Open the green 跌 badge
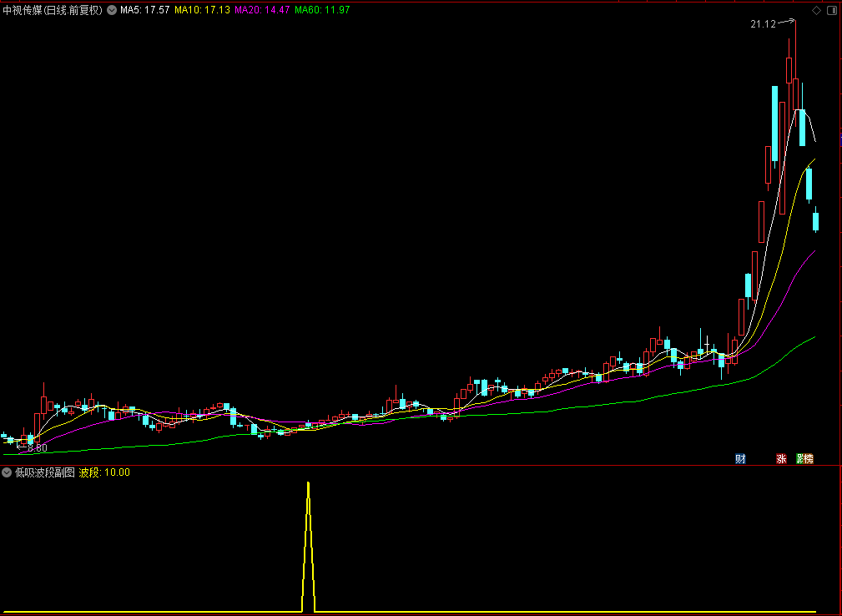Screen dimensions: 842x616 pos(800,458)
